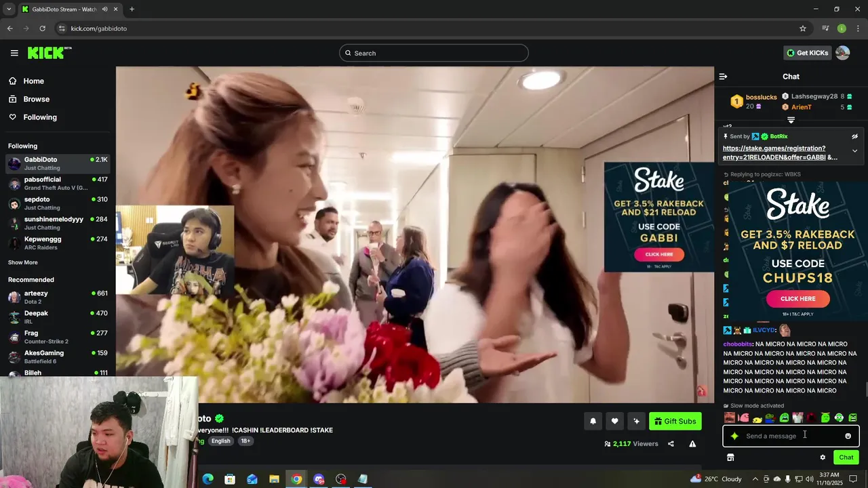Click chobobits username in chat

pos(738,344)
